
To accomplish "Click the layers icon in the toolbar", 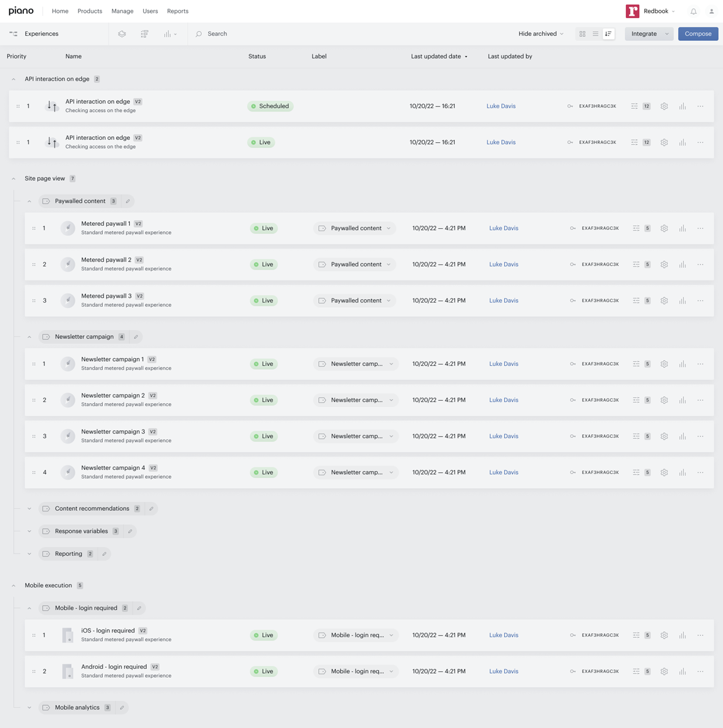I will click(122, 34).
